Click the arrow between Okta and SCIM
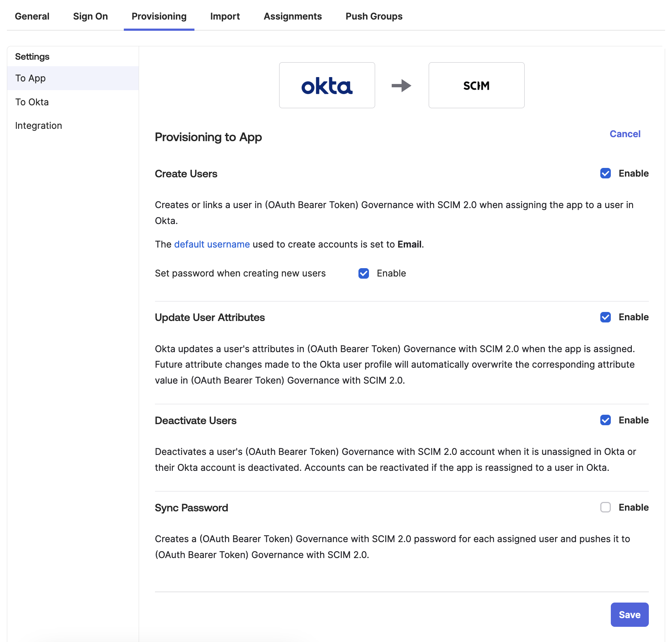Screen dimensions: 672x642 pos(402,86)
